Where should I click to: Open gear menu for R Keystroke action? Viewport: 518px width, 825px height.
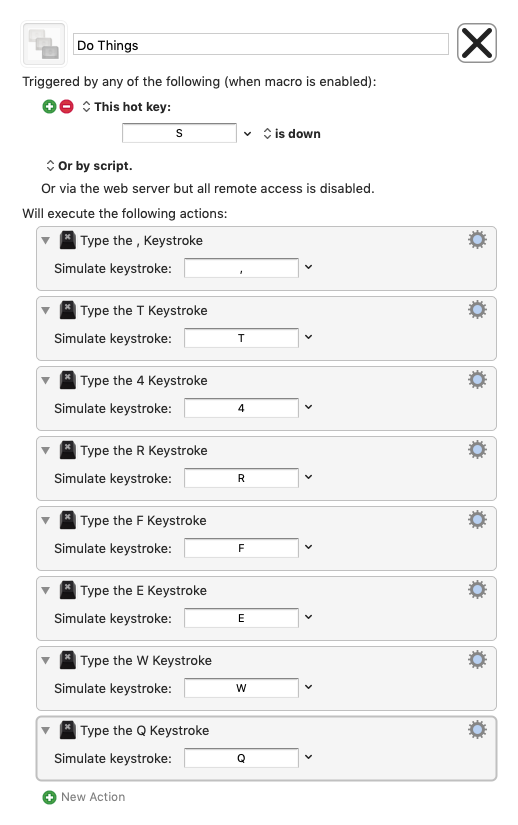[x=477, y=450]
